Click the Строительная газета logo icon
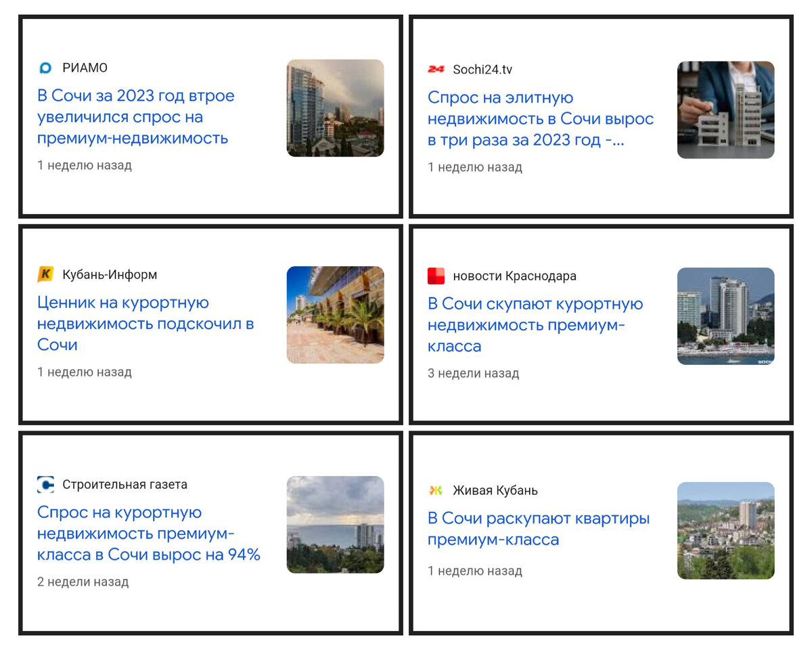This screenshot has height=650, width=812. [x=45, y=484]
